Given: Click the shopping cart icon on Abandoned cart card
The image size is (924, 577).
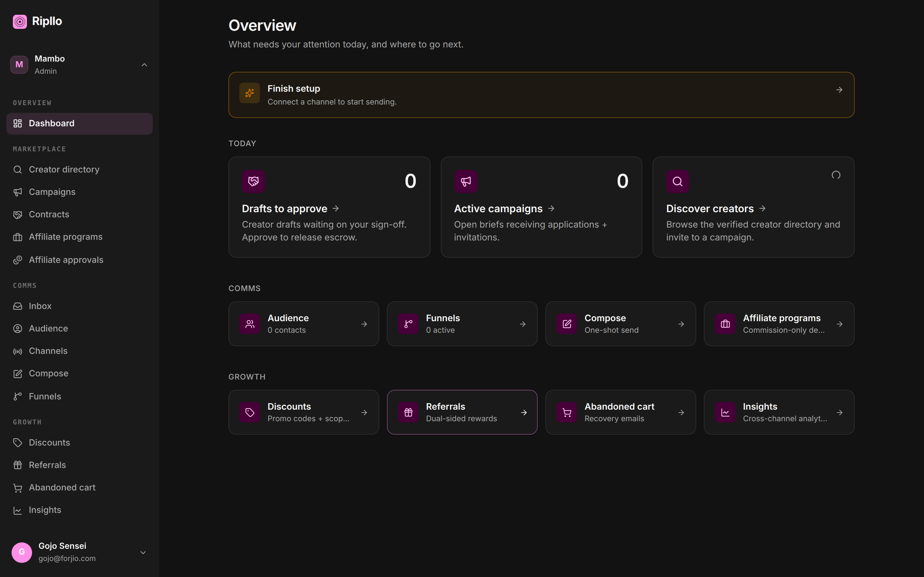Looking at the screenshot, I should (567, 413).
